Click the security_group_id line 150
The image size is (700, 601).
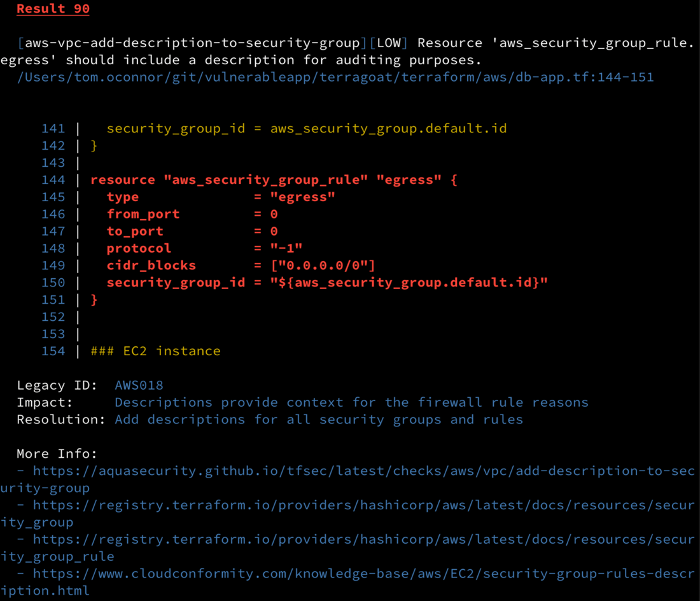[327, 283]
